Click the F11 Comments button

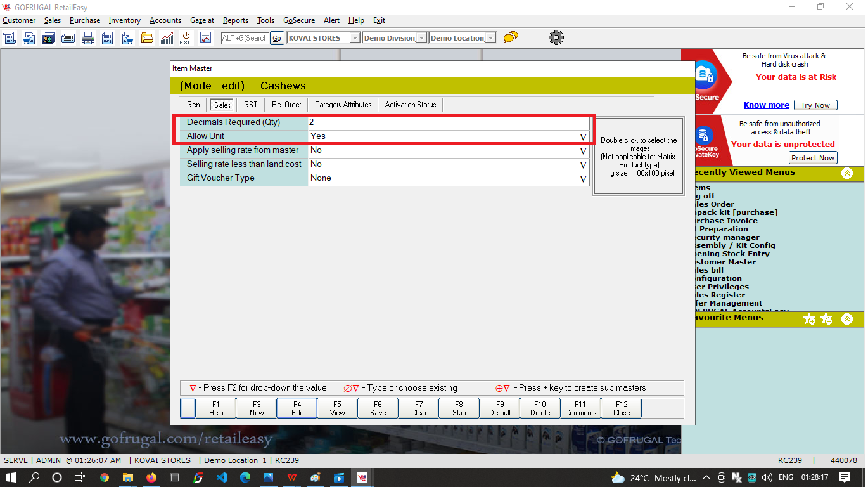(x=581, y=408)
